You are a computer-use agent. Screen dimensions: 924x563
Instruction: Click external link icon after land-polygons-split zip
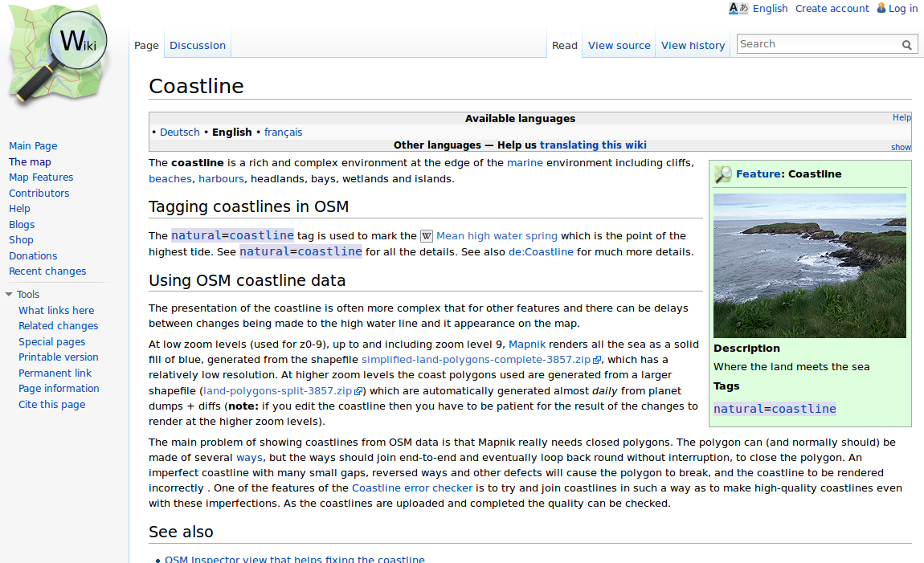(x=358, y=391)
